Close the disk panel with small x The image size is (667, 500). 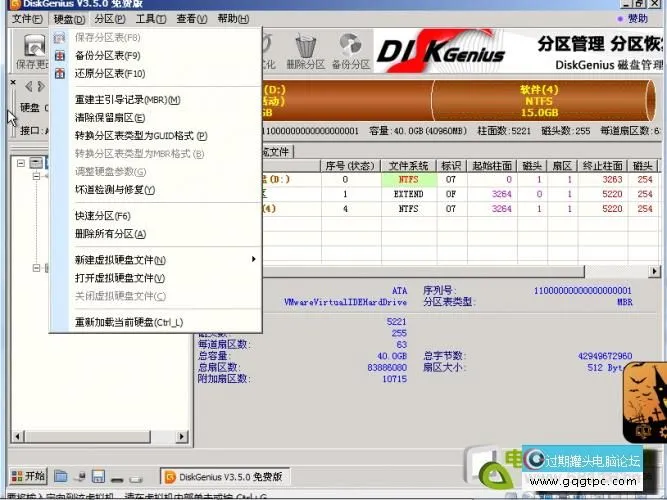click(13, 82)
